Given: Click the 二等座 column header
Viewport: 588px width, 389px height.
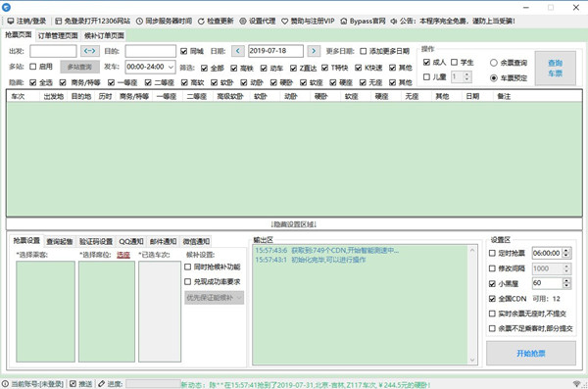Looking at the screenshot, I should tap(197, 96).
